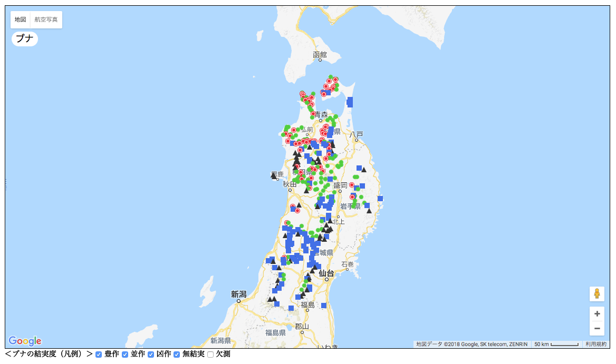
Task: Toggle the 並作 legend checkbox
Action: (x=125, y=355)
